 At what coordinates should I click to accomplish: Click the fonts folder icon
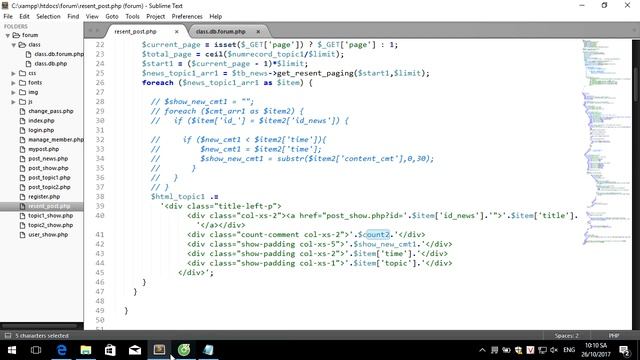[22, 83]
